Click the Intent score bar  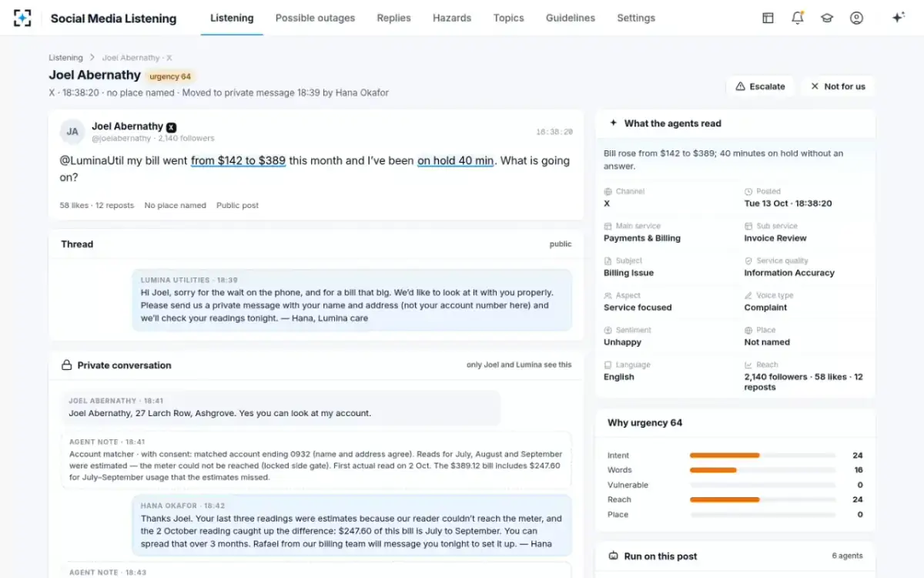[x=762, y=455]
